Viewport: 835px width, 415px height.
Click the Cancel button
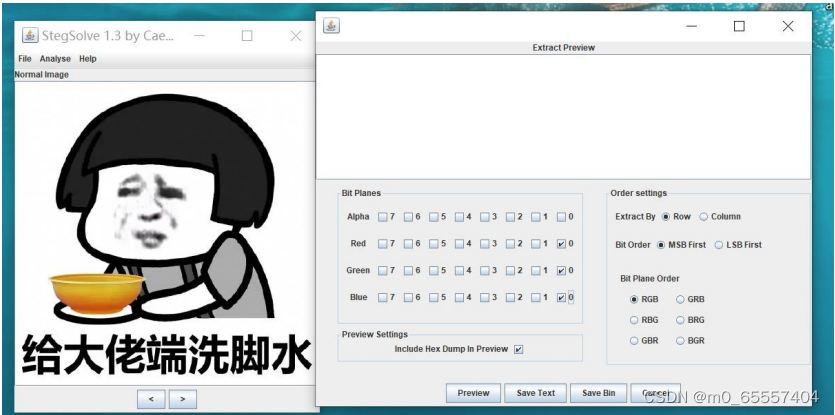(656, 393)
